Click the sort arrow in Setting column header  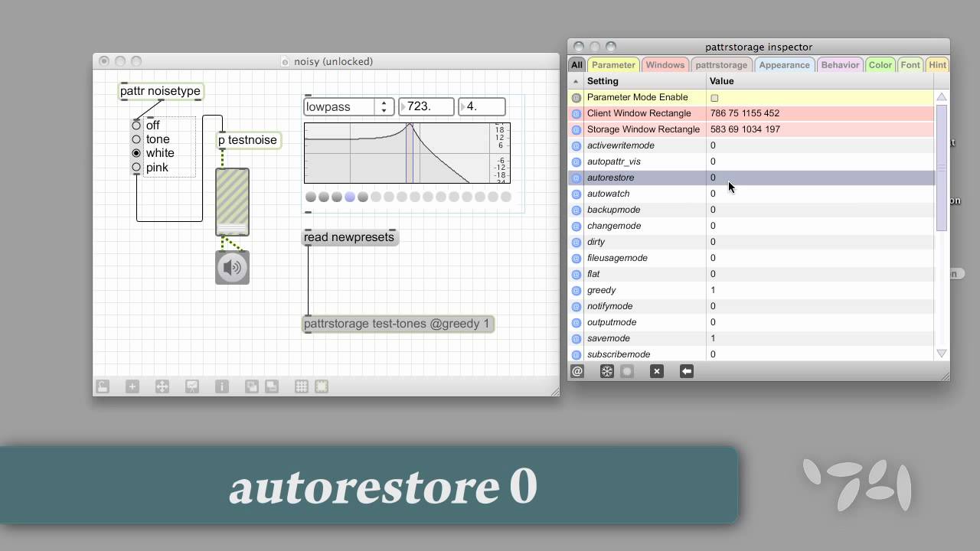(576, 81)
